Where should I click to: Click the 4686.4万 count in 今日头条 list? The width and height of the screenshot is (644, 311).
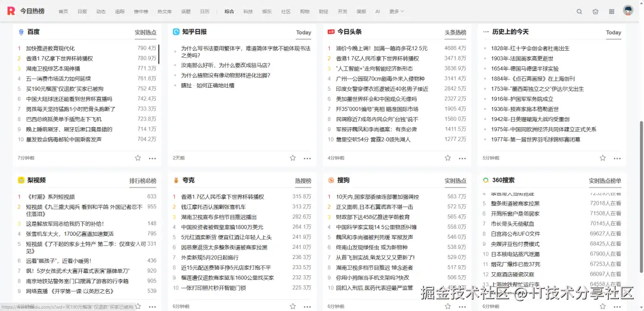coord(456,48)
